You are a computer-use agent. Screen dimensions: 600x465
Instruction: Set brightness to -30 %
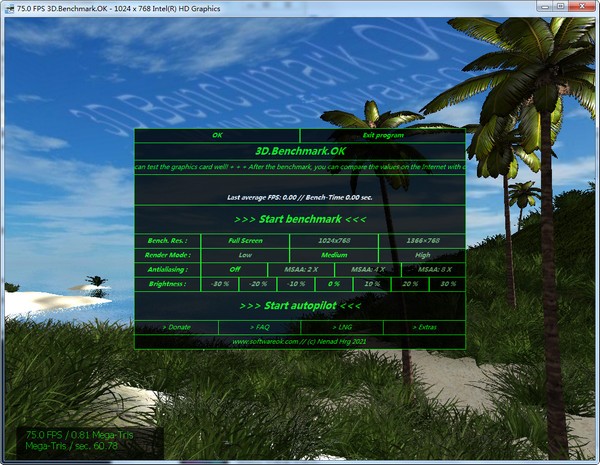pos(220,284)
